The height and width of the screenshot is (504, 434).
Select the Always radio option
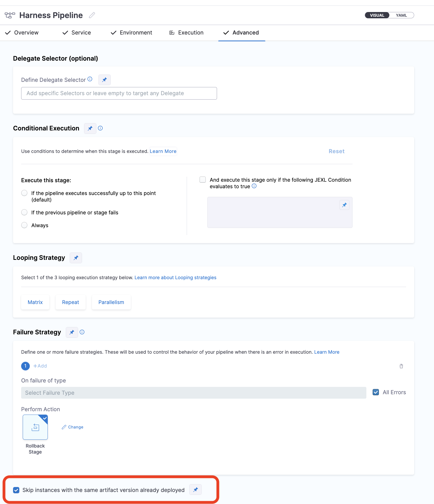tap(24, 225)
